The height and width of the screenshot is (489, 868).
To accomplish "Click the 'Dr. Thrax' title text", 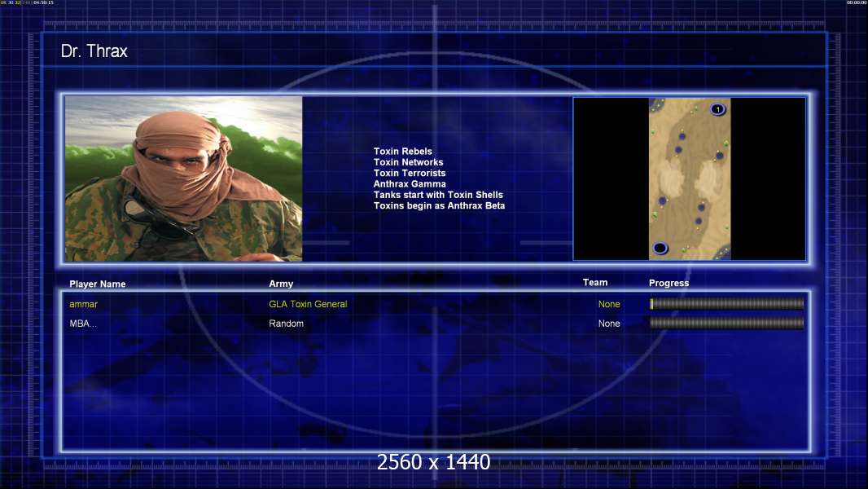I will point(94,51).
